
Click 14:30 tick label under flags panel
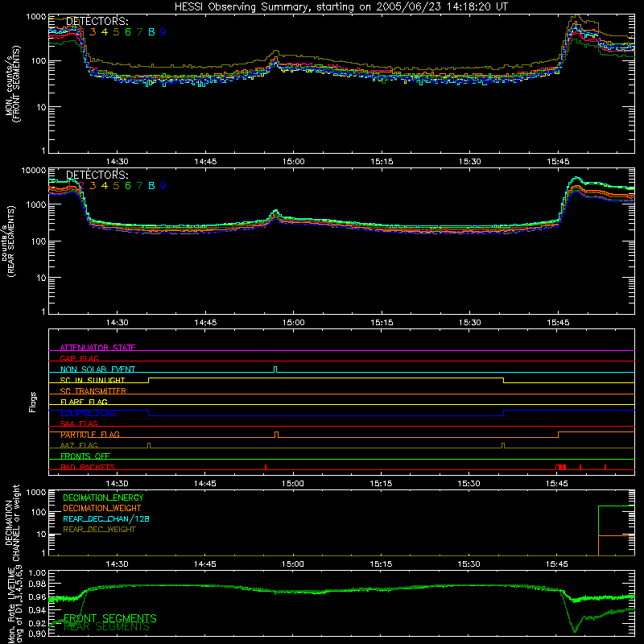117,484
